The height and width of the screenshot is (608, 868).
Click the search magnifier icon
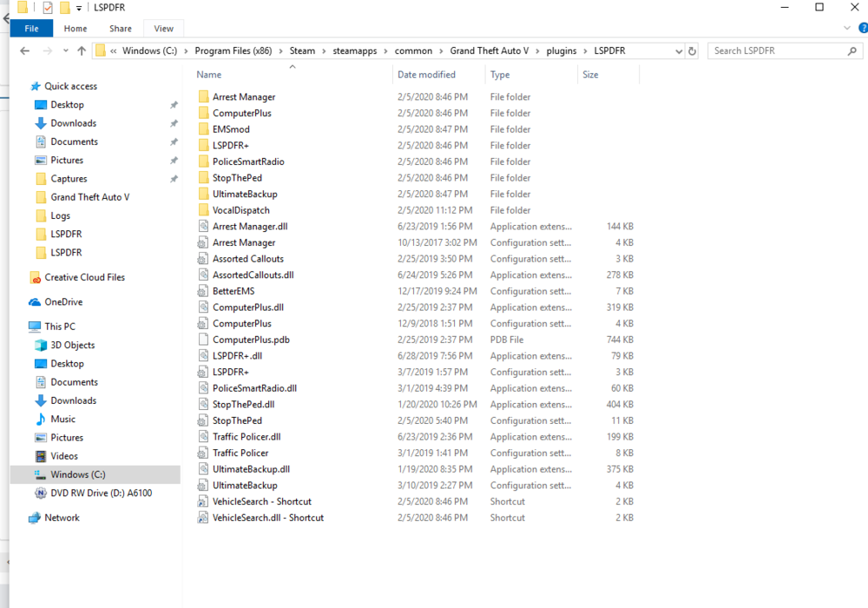pyautogui.click(x=852, y=51)
